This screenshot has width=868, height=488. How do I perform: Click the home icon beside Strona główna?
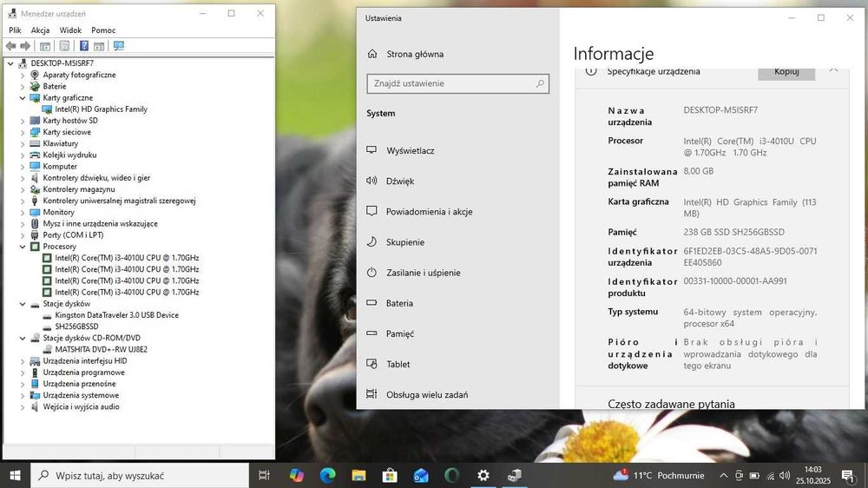click(372, 54)
